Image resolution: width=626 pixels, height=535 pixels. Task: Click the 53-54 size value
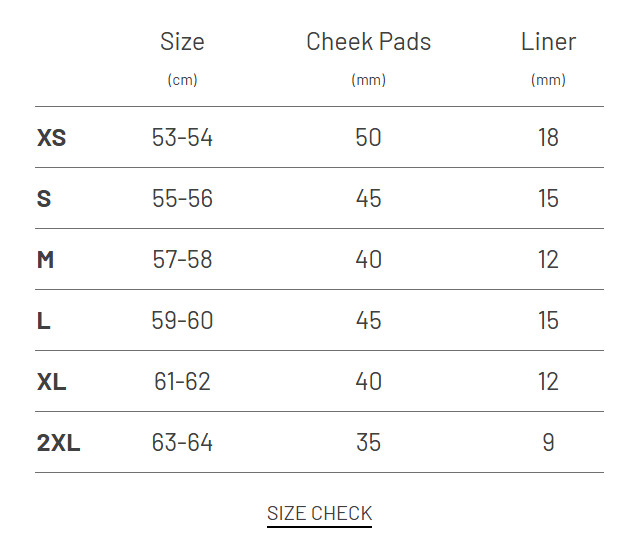[182, 137]
